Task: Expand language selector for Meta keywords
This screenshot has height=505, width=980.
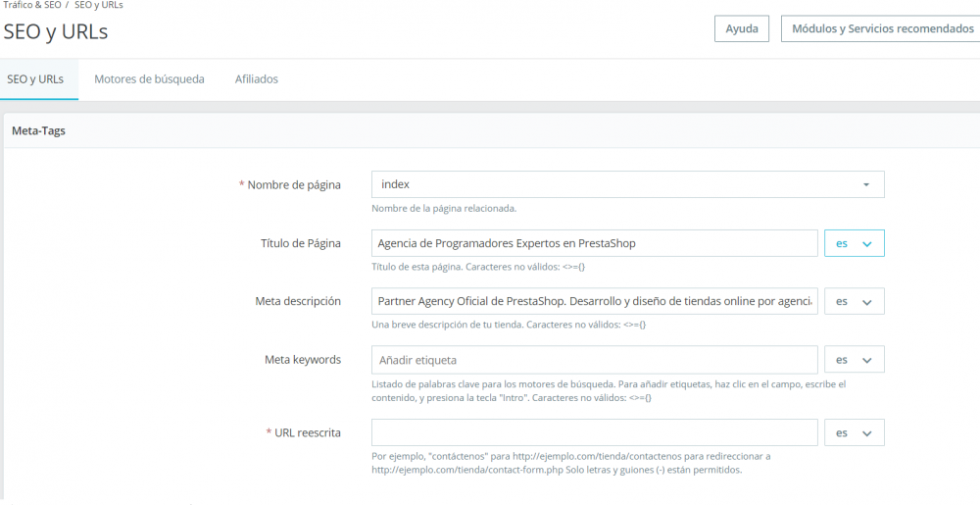Action: 855,360
